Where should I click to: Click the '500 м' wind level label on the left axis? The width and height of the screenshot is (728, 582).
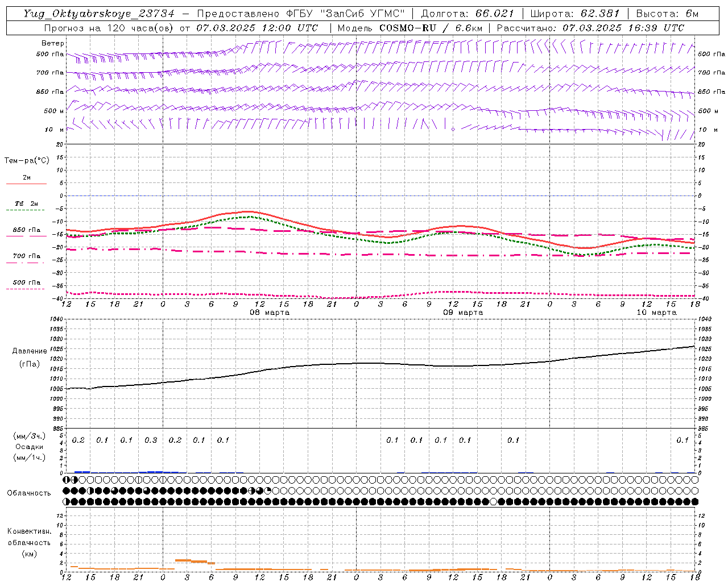(x=54, y=111)
